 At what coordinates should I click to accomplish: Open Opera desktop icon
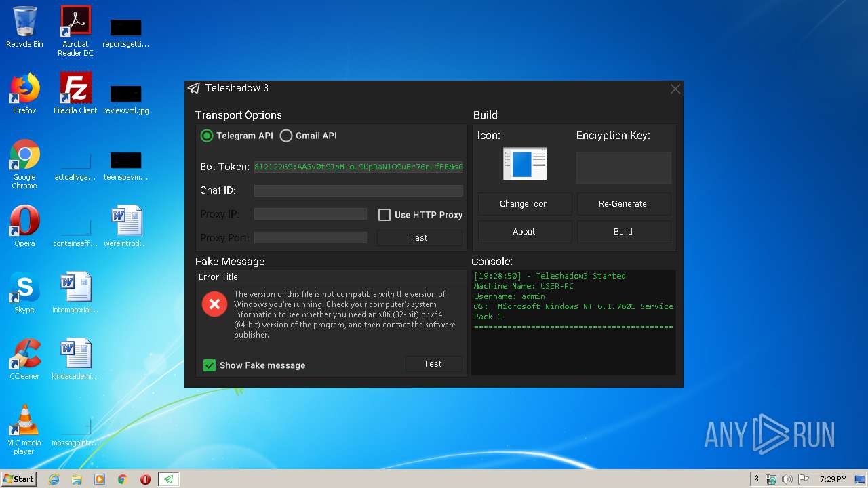(x=24, y=226)
